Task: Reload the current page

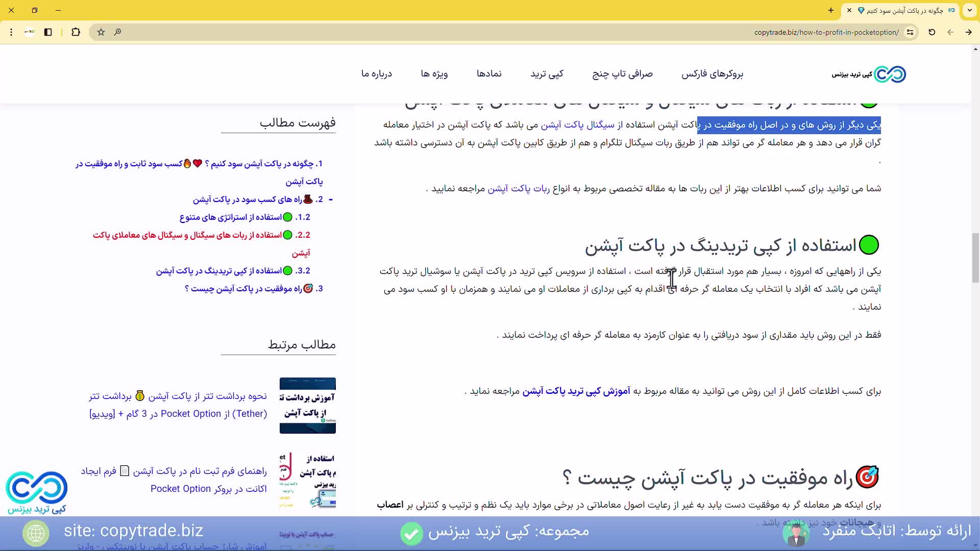Action: click(932, 32)
